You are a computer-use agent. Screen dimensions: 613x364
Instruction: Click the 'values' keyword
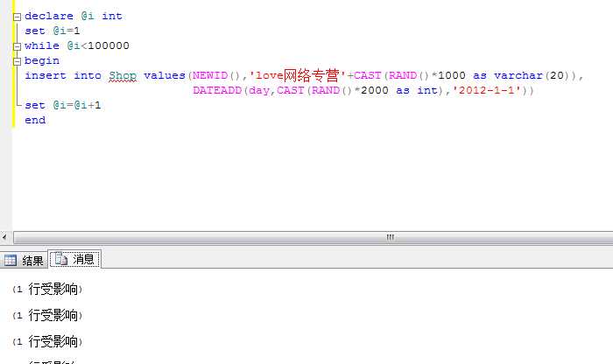(x=165, y=75)
